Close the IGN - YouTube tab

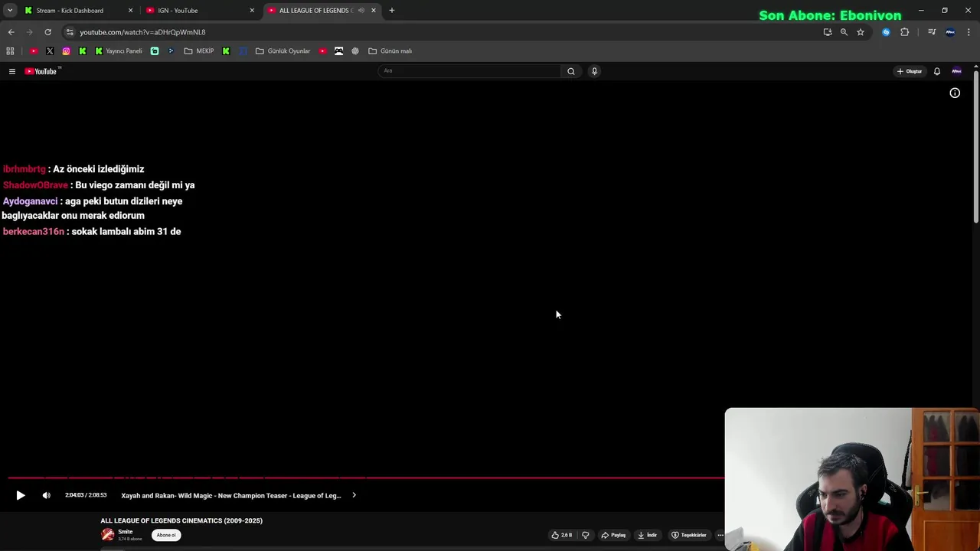(252, 11)
